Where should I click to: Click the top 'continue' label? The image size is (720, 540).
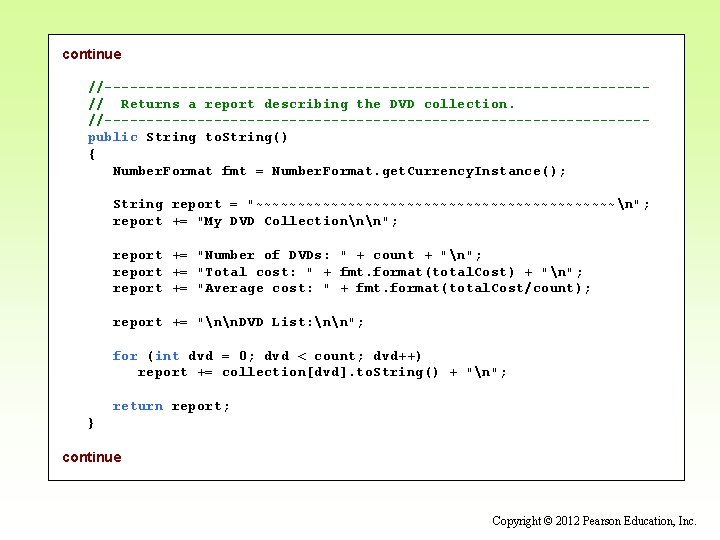92,54
